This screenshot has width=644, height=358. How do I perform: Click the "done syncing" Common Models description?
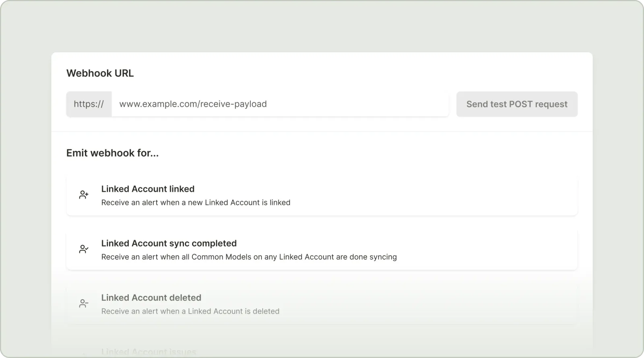pyautogui.click(x=249, y=257)
